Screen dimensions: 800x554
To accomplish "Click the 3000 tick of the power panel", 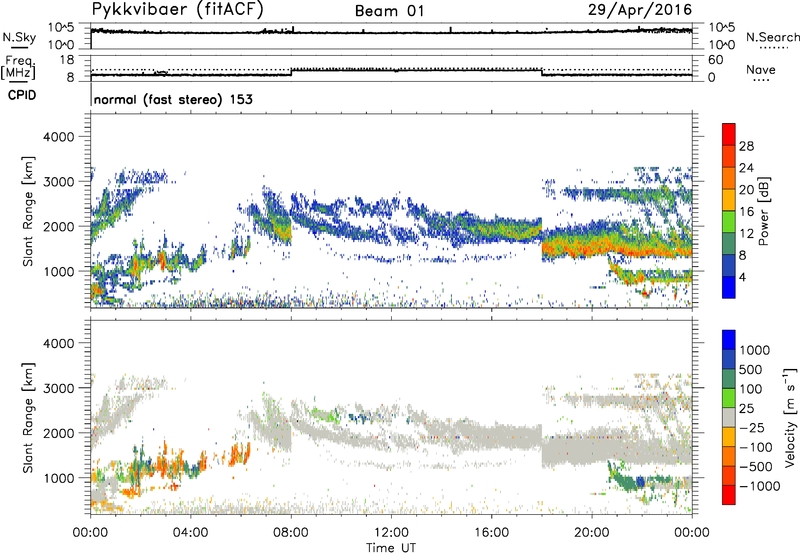I will click(58, 182).
